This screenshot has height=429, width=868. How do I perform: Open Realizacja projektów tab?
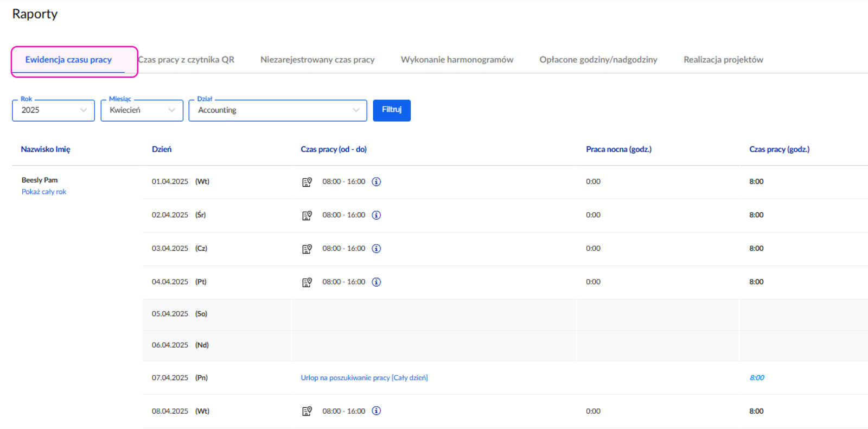pyautogui.click(x=723, y=60)
